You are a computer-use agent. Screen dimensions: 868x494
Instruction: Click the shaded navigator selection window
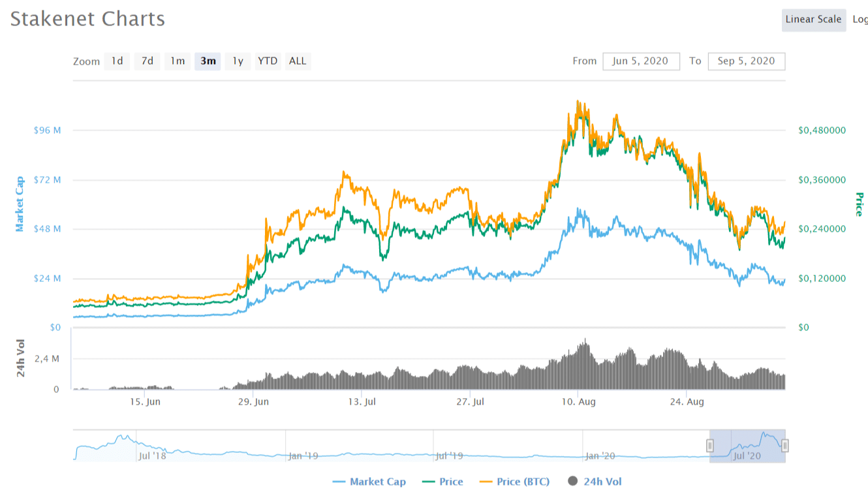click(747, 446)
